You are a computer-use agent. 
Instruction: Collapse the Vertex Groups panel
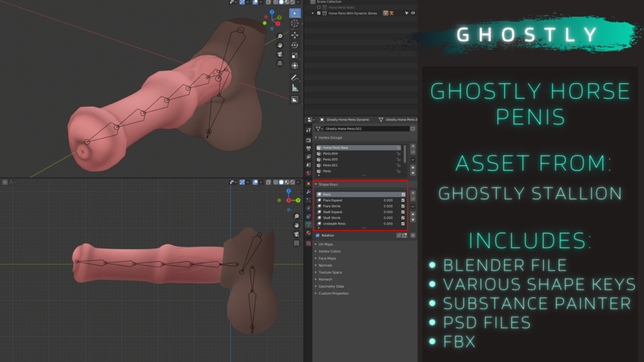[x=316, y=138]
